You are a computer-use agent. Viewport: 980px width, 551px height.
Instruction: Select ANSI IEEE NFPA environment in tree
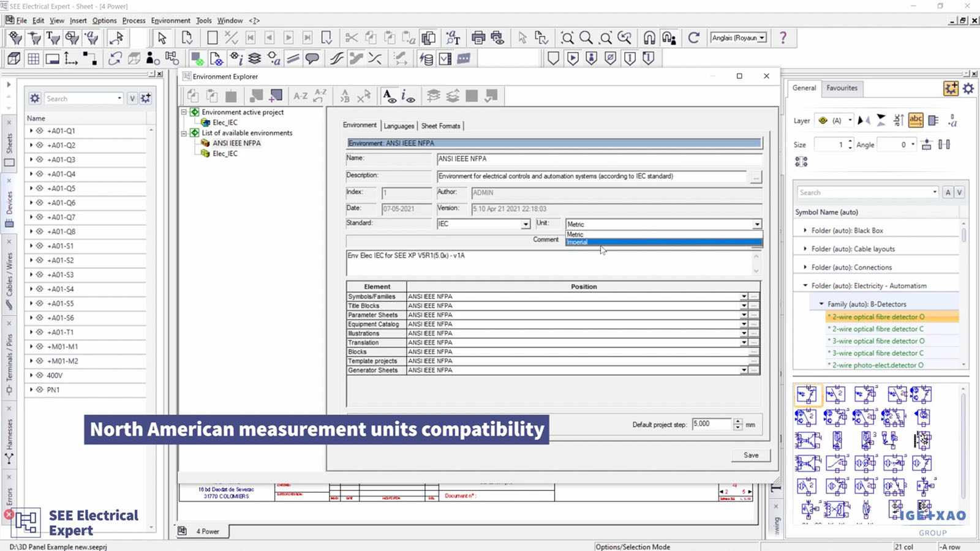click(x=236, y=143)
